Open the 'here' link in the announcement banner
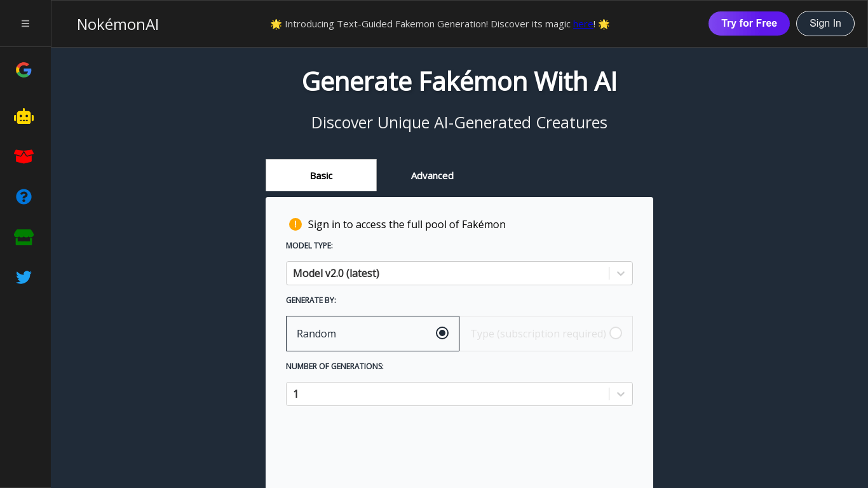This screenshot has height=488, width=868. tap(583, 24)
